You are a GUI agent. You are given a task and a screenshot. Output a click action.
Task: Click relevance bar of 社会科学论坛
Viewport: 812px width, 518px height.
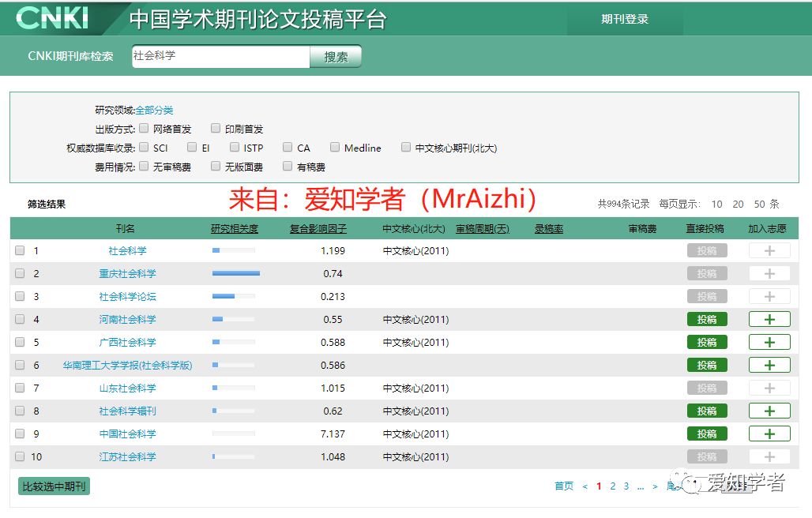tap(234, 297)
